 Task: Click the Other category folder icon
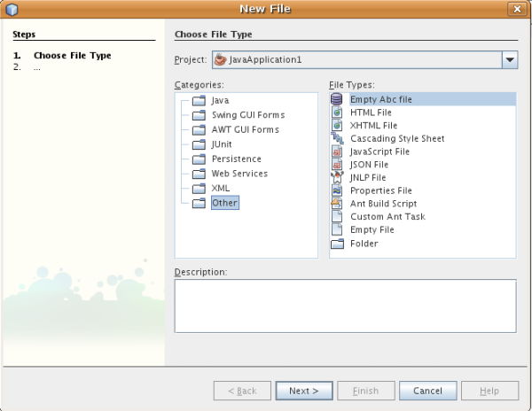tap(199, 203)
